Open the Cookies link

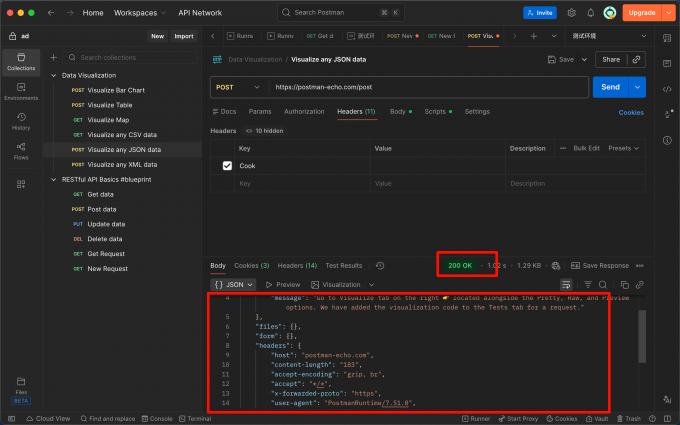point(631,112)
